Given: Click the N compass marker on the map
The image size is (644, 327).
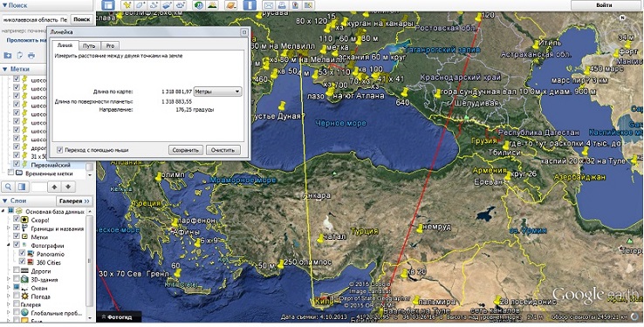Looking at the screenshot, I should (x=623, y=17).
